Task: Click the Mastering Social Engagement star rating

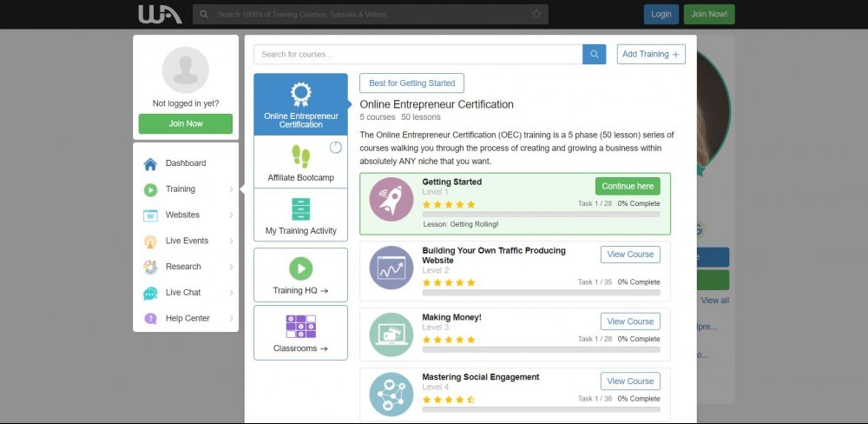Action: tap(449, 400)
